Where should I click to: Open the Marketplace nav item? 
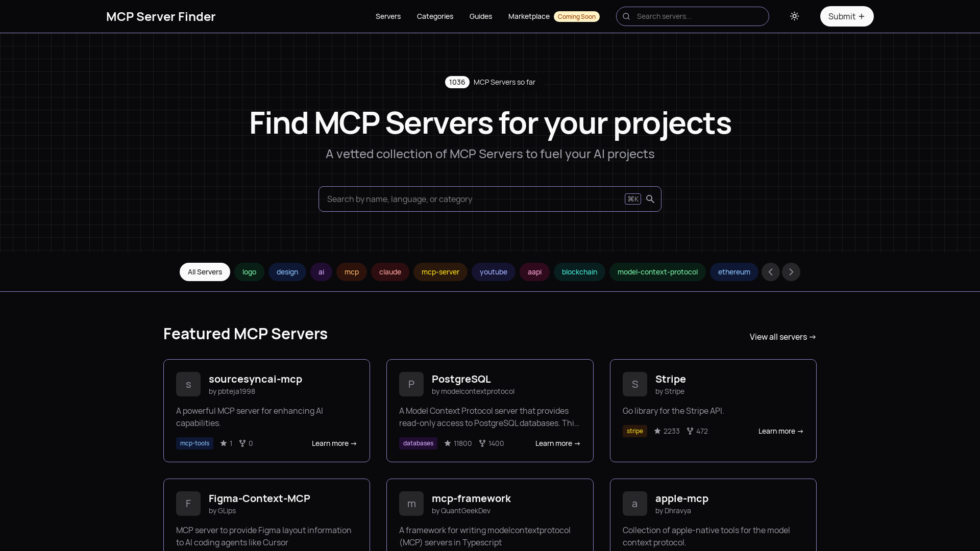pos(529,16)
